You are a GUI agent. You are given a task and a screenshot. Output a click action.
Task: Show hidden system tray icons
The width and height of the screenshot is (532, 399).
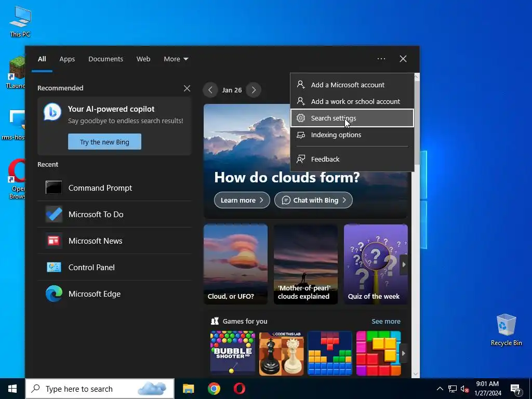(x=440, y=389)
